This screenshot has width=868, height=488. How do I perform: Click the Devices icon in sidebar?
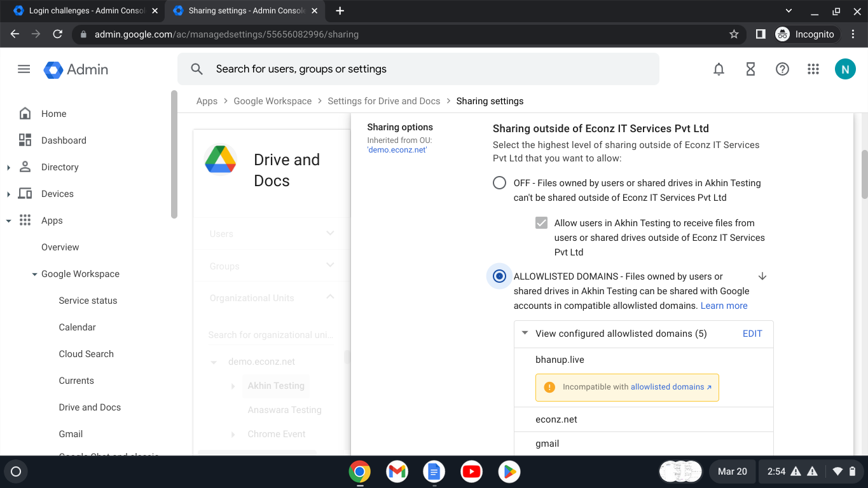pyautogui.click(x=25, y=194)
